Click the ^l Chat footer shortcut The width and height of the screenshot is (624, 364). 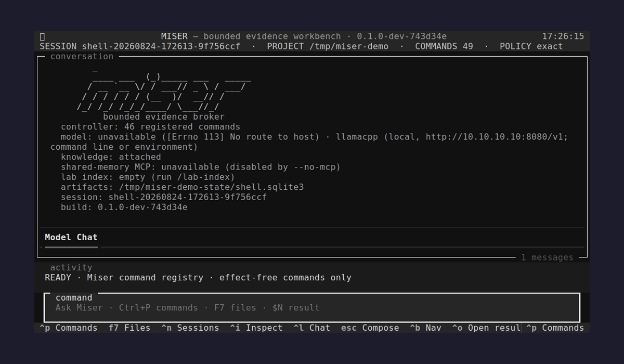tap(311, 328)
